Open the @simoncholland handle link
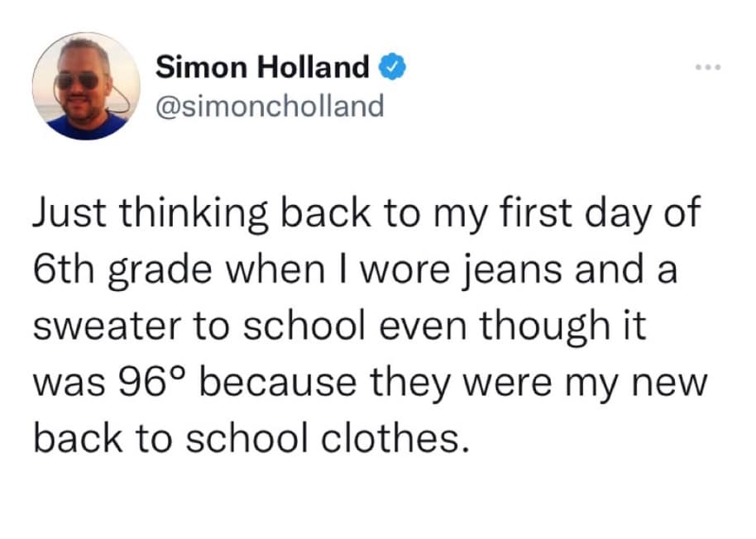The image size is (756, 539). [x=270, y=107]
